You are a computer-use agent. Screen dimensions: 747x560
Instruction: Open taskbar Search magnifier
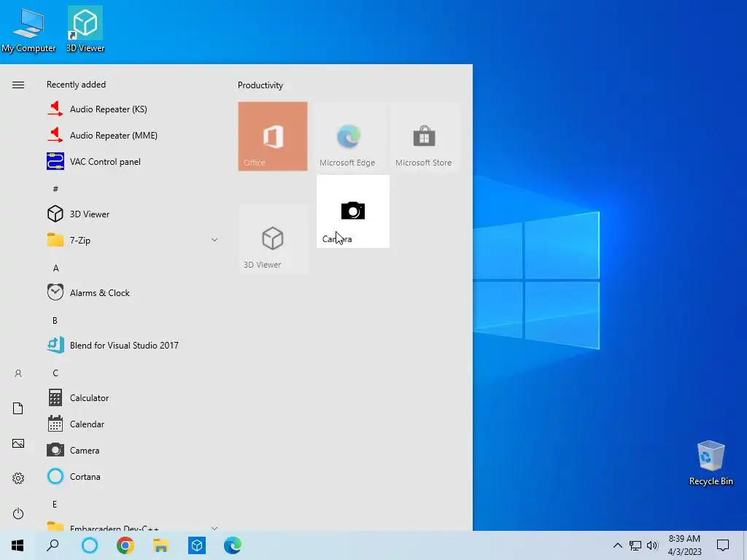[53, 545]
